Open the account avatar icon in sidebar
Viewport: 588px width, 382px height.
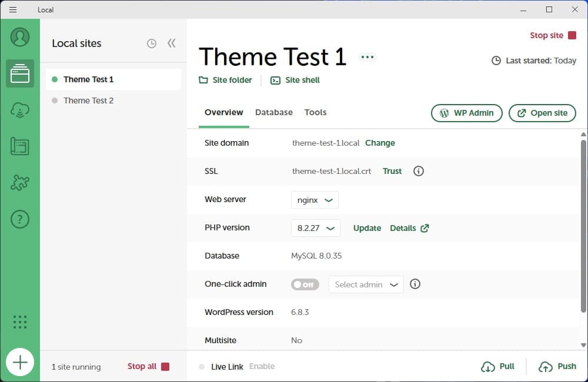[x=20, y=37]
